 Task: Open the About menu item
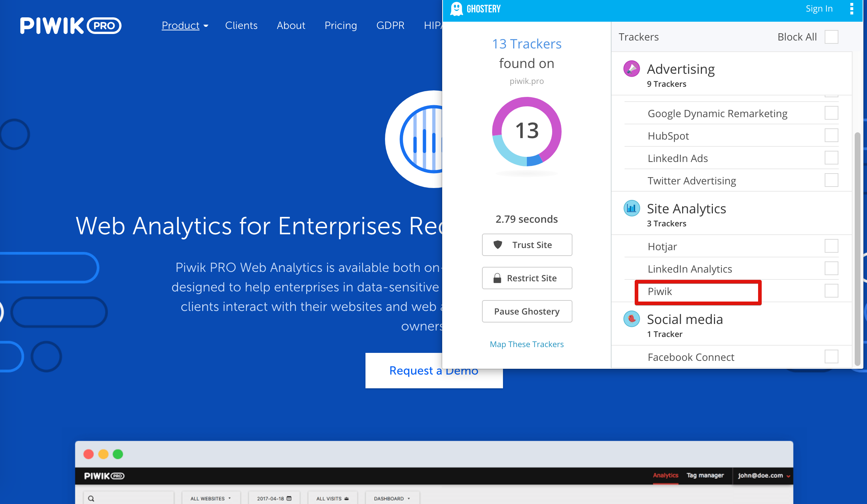point(291,25)
